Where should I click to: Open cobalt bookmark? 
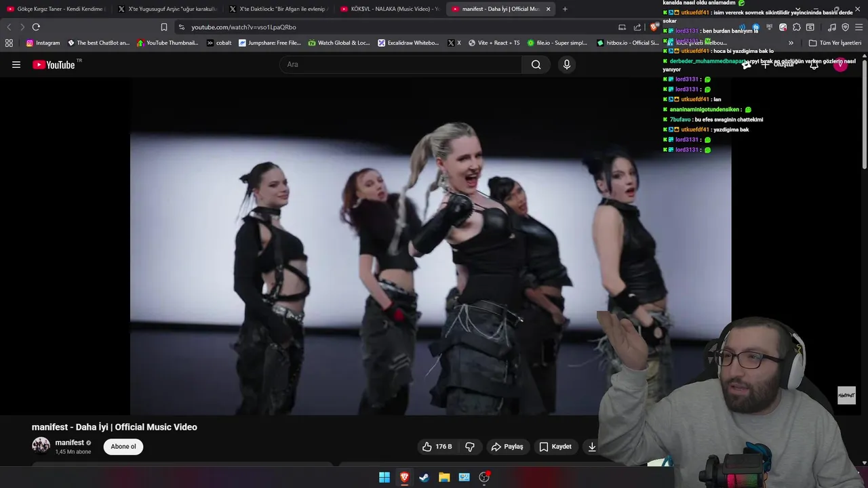point(219,43)
